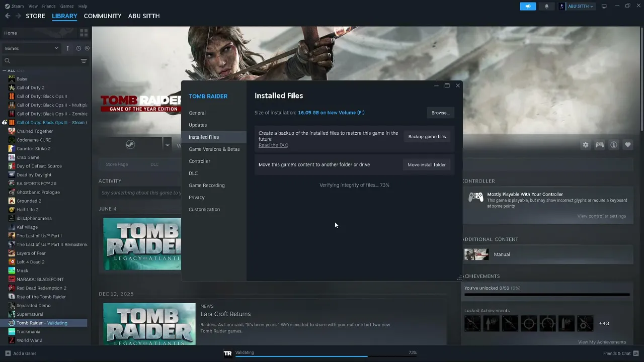
Task: Open the Help menu
Action: [83, 6]
